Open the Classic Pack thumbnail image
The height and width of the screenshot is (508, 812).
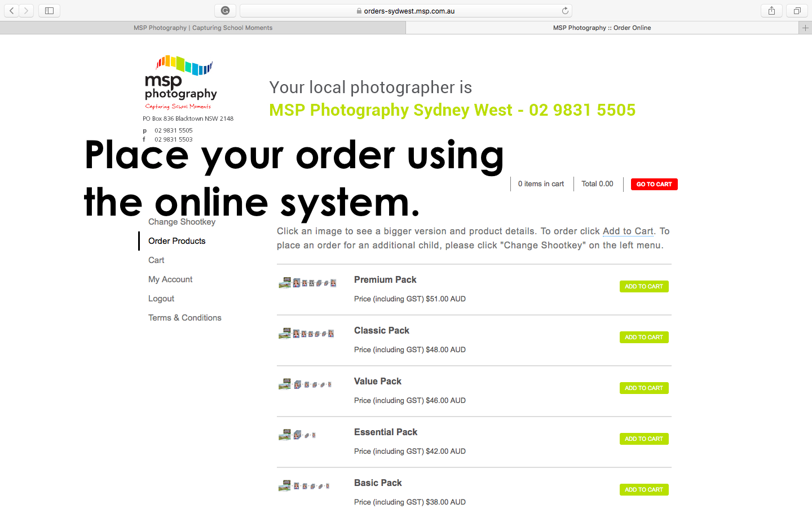(306, 334)
